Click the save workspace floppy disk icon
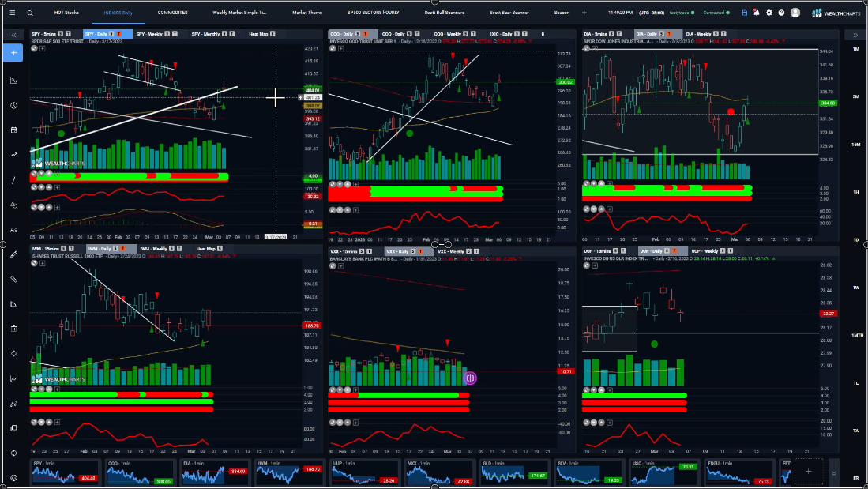868x489 pixels. pos(744,13)
